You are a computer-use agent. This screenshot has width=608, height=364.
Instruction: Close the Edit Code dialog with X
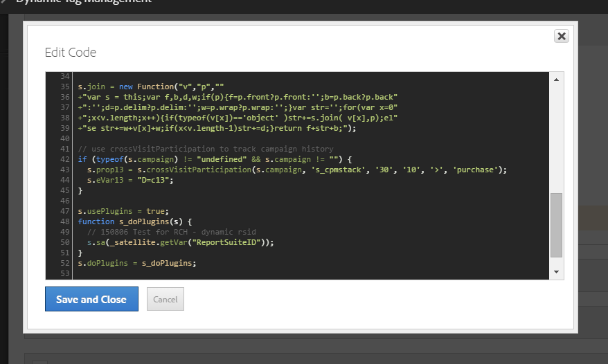pos(561,36)
